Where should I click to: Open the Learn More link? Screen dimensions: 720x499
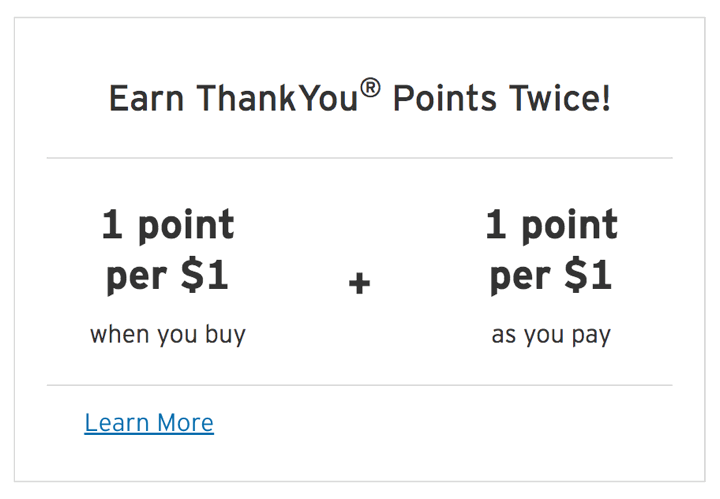(149, 422)
